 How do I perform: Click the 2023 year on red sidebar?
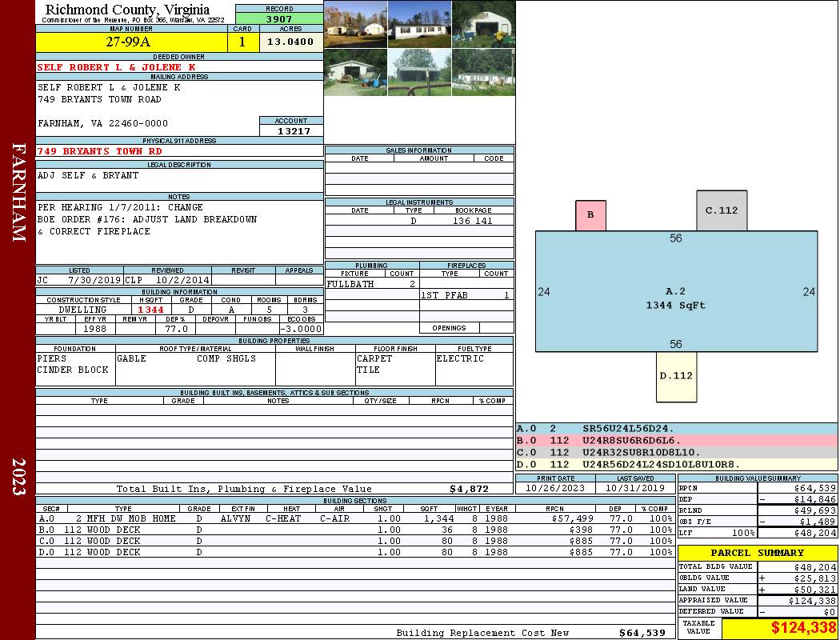click(18, 476)
